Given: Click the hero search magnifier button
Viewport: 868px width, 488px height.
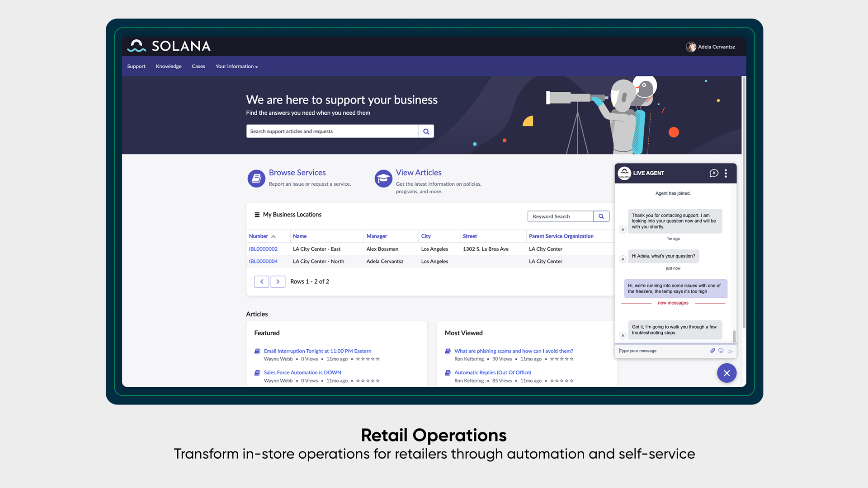Looking at the screenshot, I should point(426,131).
